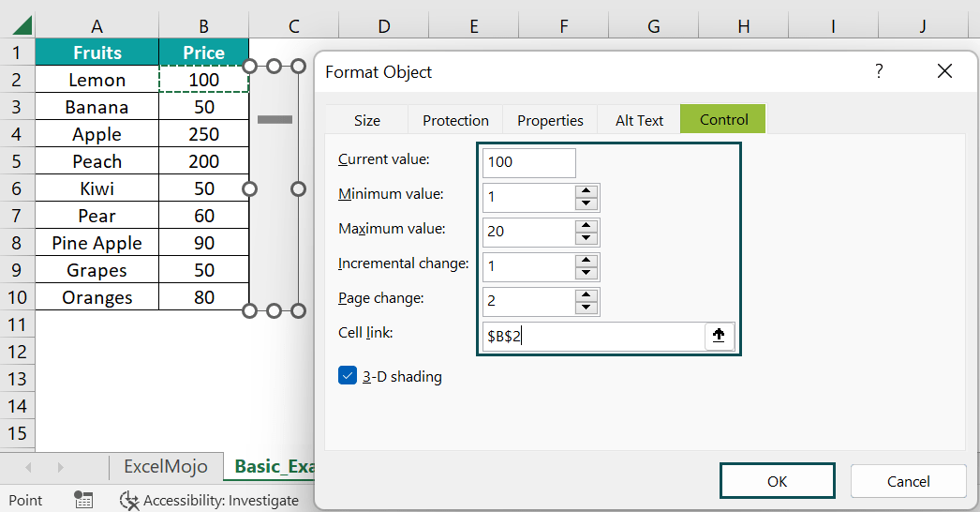Select the price cell showing 200
Image resolution: width=980 pixels, height=512 pixels.
pos(203,161)
